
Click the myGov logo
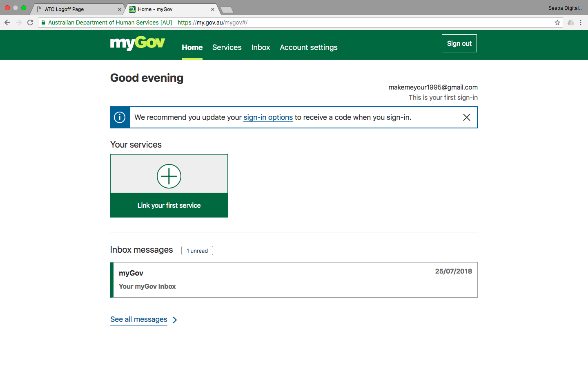pyautogui.click(x=138, y=43)
